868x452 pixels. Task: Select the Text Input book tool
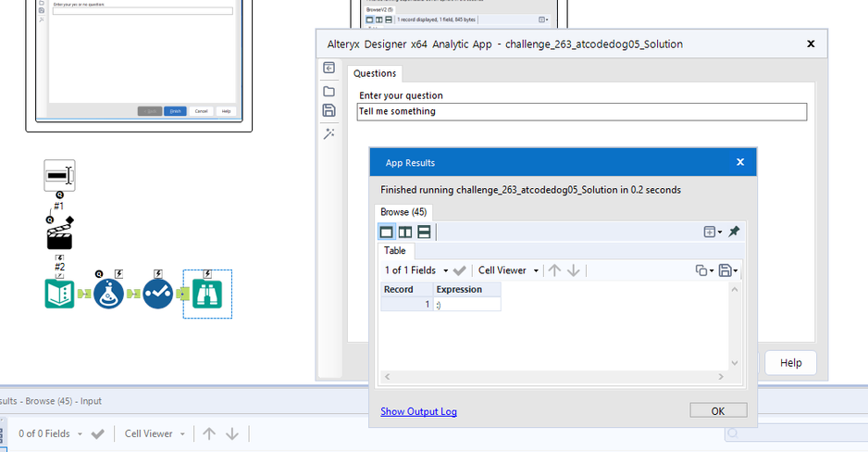click(59, 294)
